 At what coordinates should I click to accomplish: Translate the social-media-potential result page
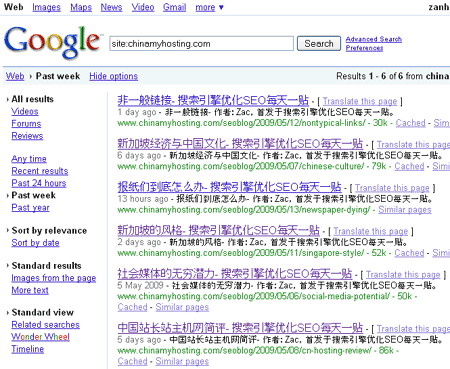point(403,274)
